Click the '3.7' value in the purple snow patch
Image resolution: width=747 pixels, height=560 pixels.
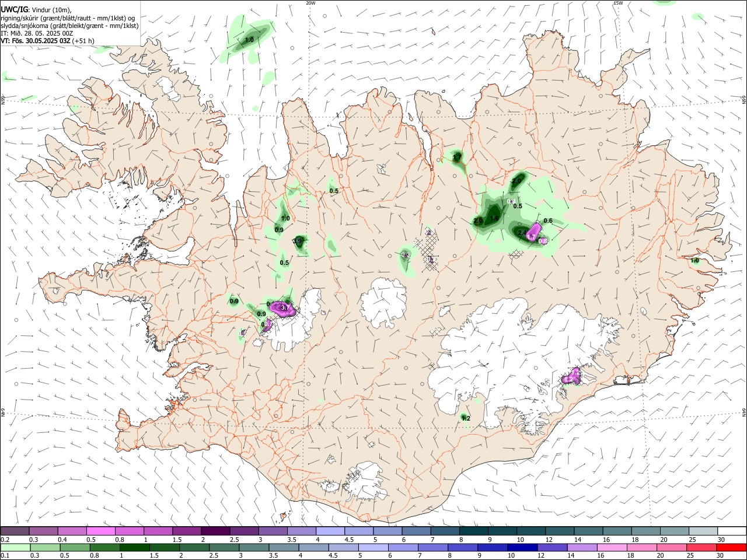click(285, 307)
